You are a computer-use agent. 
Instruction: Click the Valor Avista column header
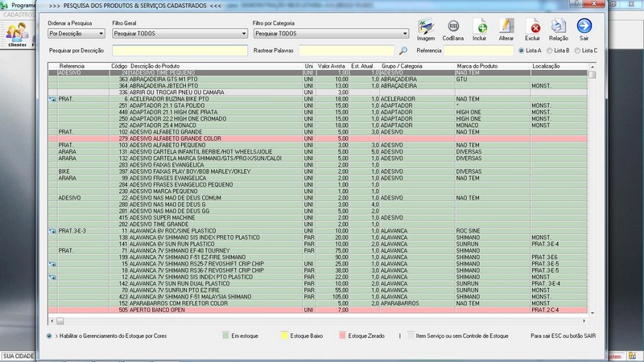pyautogui.click(x=332, y=66)
